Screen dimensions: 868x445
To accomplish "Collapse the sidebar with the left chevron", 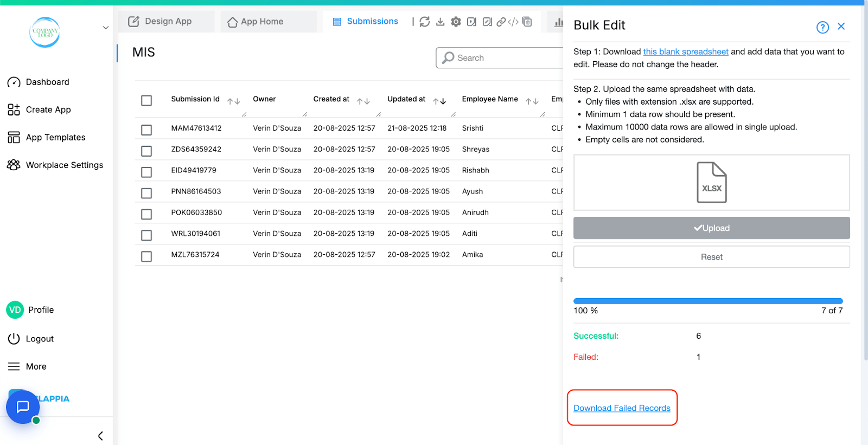I will click(x=100, y=436).
